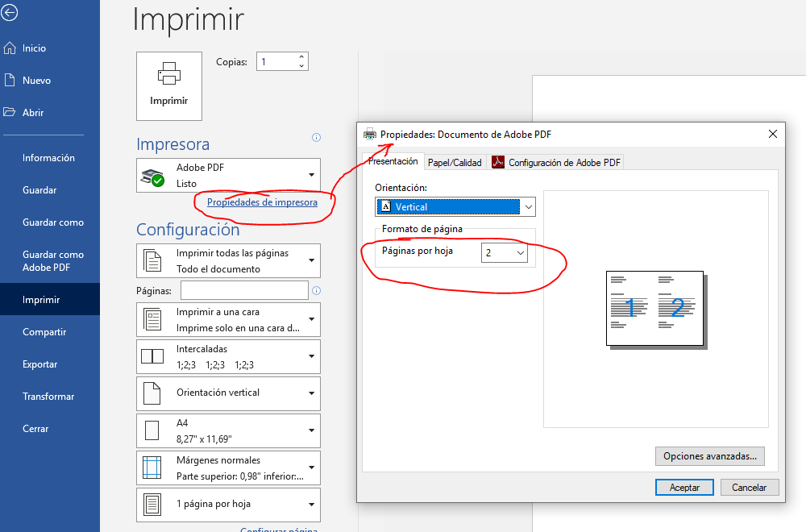Screen dimensions: 806x532
Task: Click the info icon next to Páginas field
Action: (x=316, y=290)
